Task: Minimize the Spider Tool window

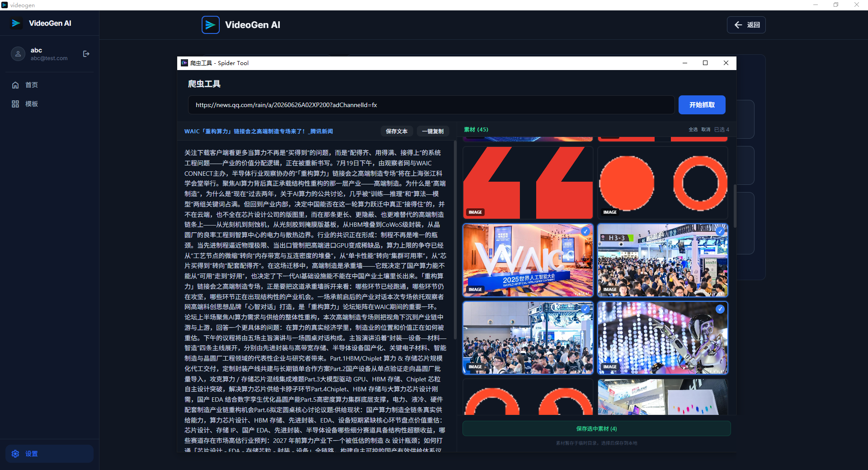Action: coord(685,63)
